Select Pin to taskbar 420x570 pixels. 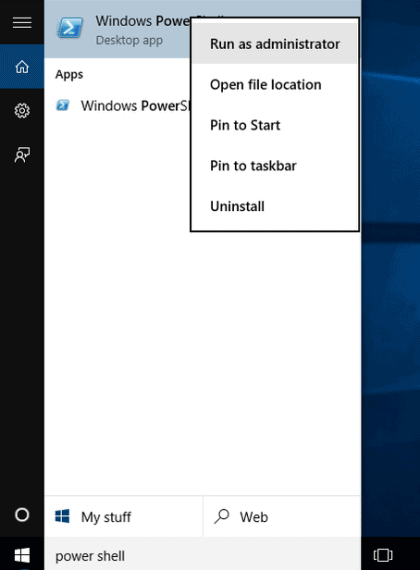275,166
